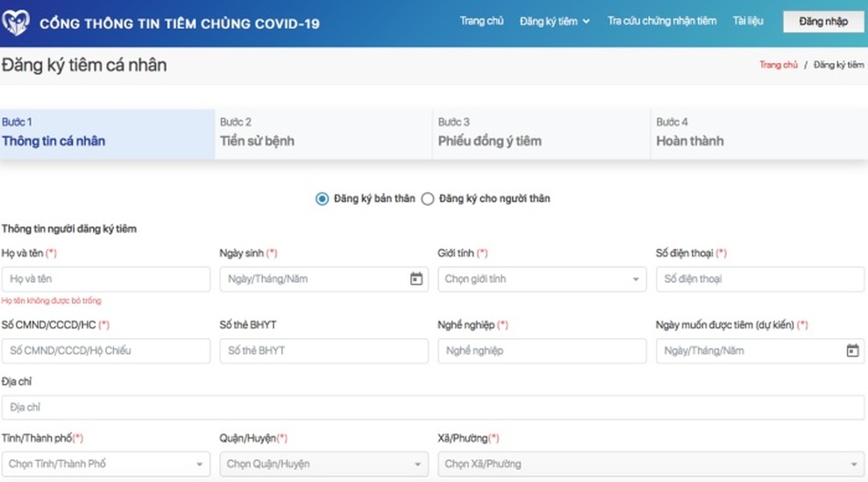Focus the Số CMND/CCCD/Hộ Chiếu input
Viewport: 868px width, 482px height.
[x=106, y=351]
